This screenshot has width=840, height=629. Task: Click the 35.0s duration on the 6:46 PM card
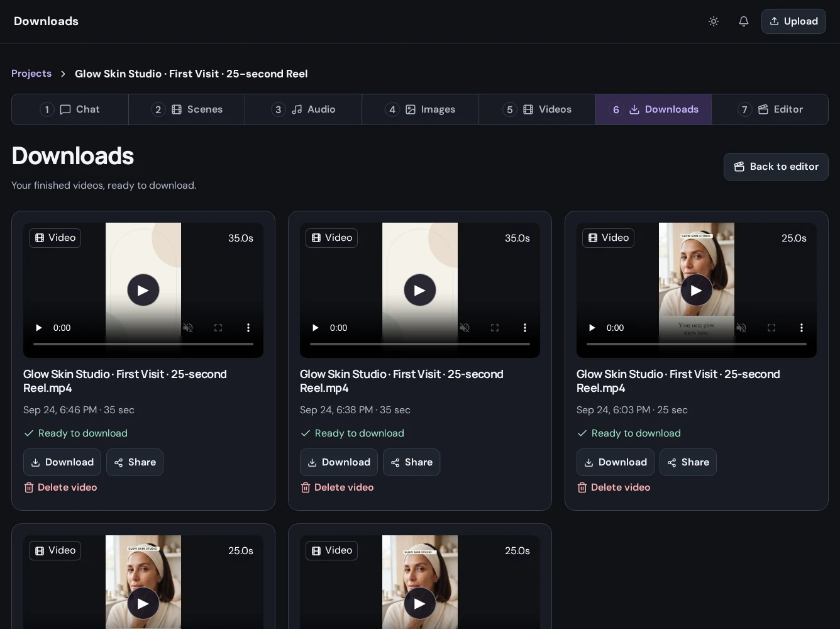tap(241, 238)
